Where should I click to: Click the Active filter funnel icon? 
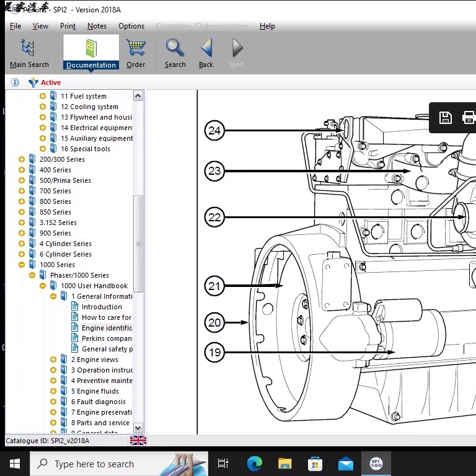33,82
